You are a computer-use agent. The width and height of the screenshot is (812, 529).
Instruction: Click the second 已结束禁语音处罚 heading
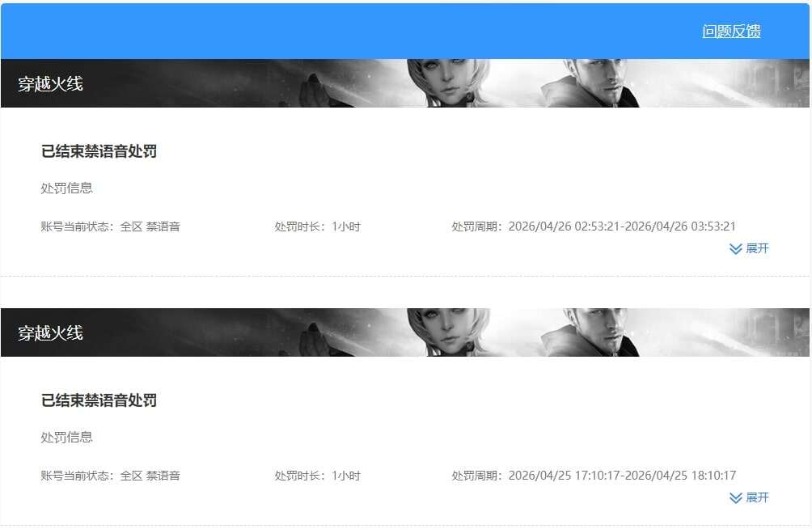pos(99,400)
